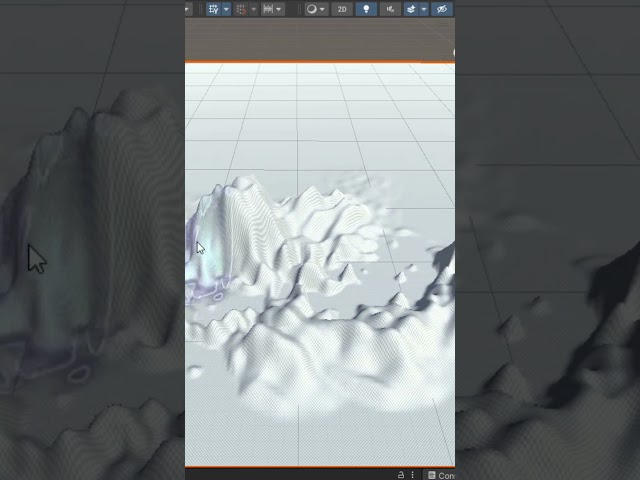Open the draw mode sphere dropdown
This screenshot has height=480, width=640.
pos(316,9)
